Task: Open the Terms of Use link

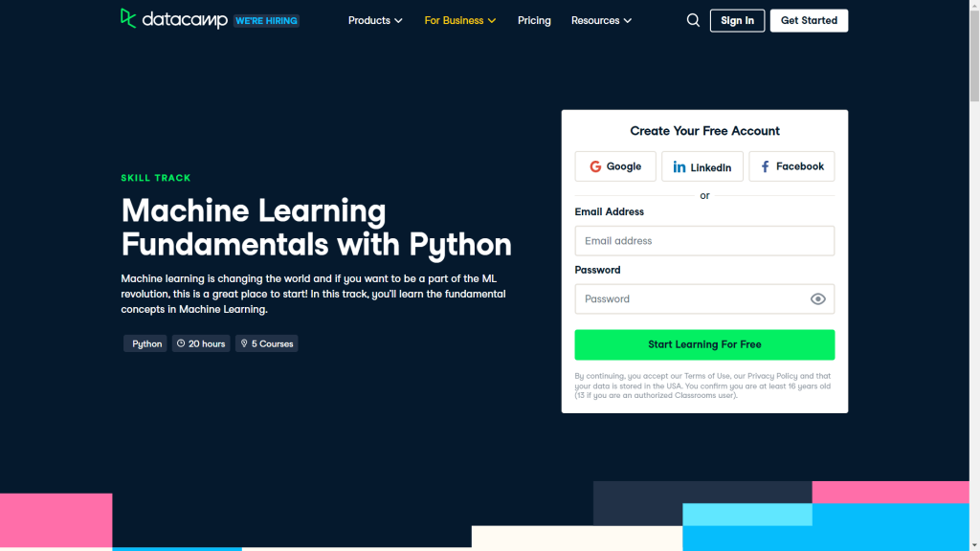Action: tap(706, 376)
